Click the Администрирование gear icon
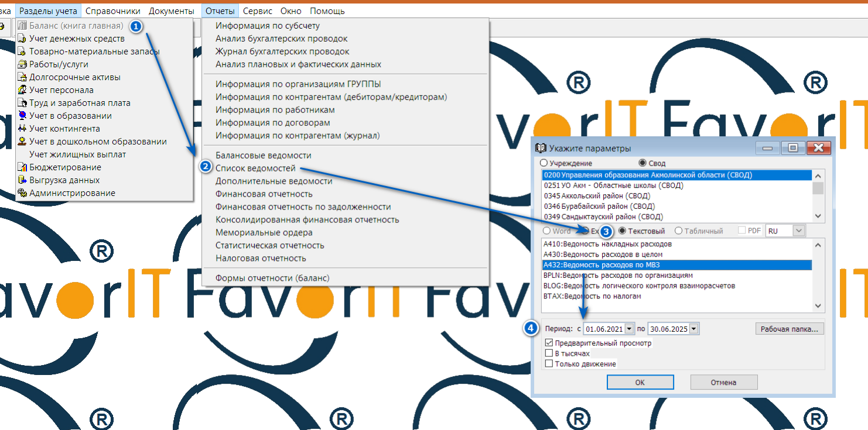The height and width of the screenshot is (430, 868). click(x=22, y=193)
